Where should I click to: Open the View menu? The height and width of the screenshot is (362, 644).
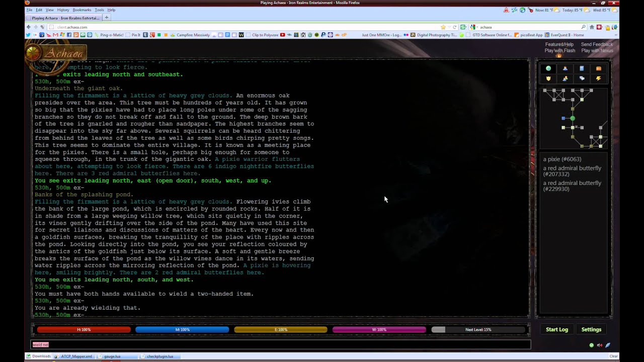pos(49,10)
